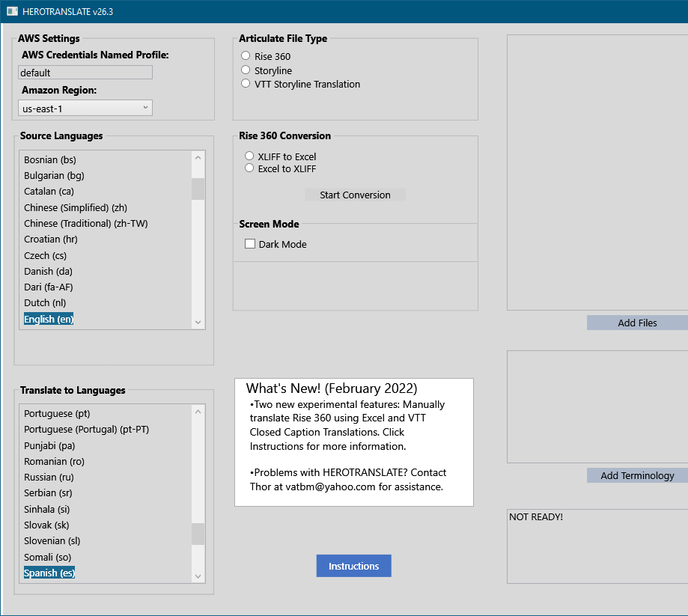Select Chinese (Simplified) (zh) source language

pyautogui.click(x=76, y=207)
